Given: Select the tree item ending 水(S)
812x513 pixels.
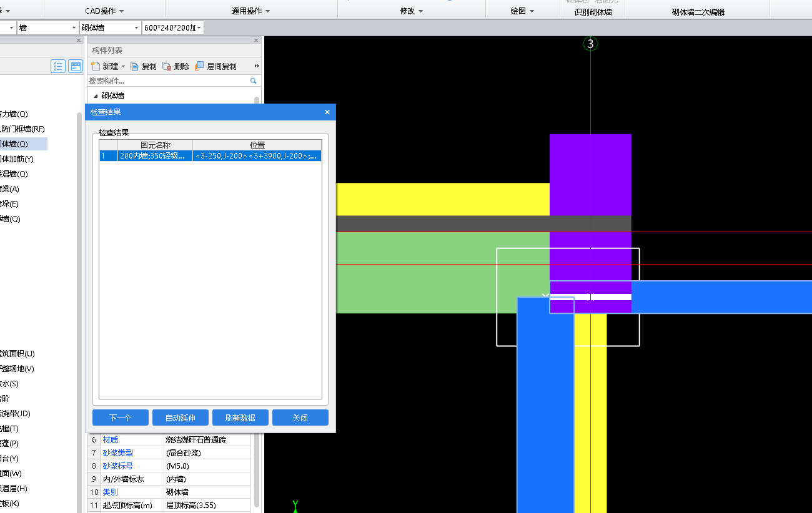Looking at the screenshot, I should [x=9, y=384].
